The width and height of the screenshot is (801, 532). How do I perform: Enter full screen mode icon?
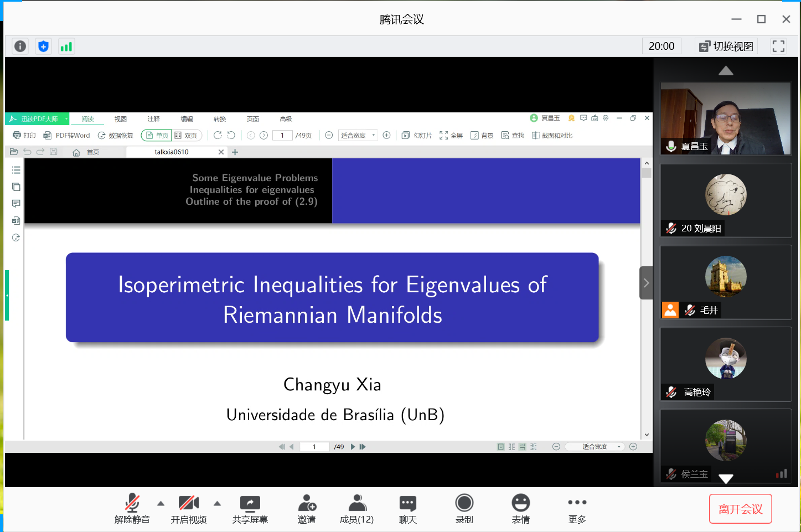778,47
